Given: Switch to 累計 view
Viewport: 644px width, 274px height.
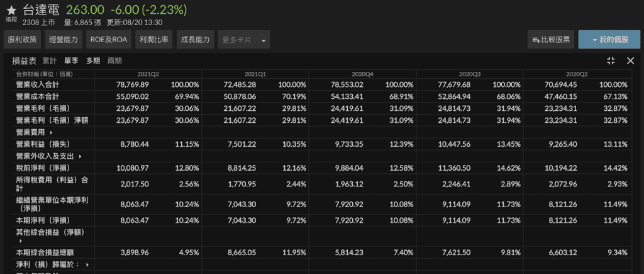Looking at the screenshot, I should pos(50,61).
